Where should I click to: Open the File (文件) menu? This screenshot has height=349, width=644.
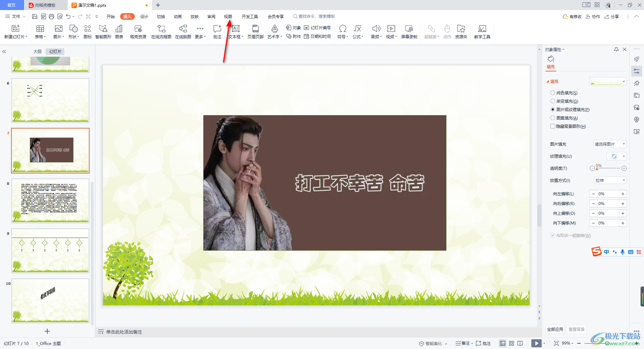point(16,16)
